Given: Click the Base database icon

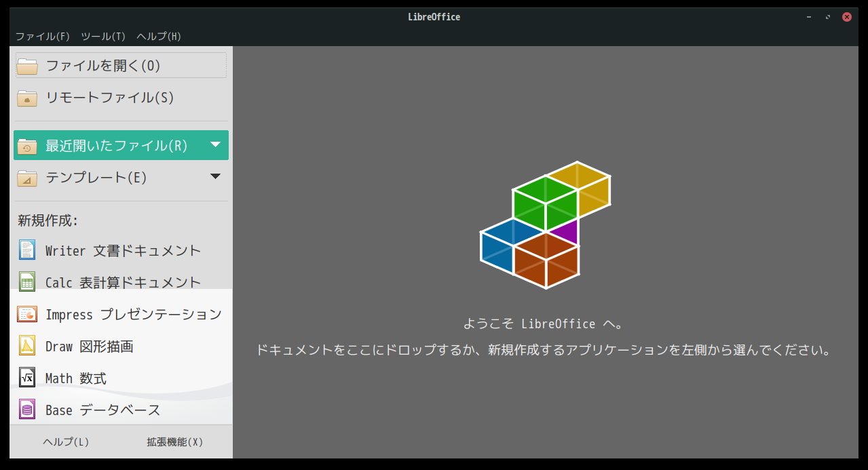Looking at the screenshot, I should [27, 410].
